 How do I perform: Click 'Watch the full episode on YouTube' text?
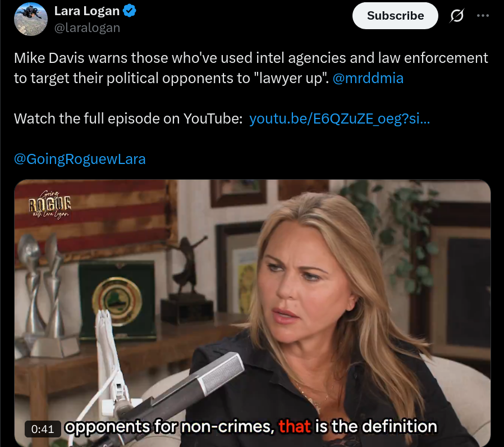(x=129, y=118)
